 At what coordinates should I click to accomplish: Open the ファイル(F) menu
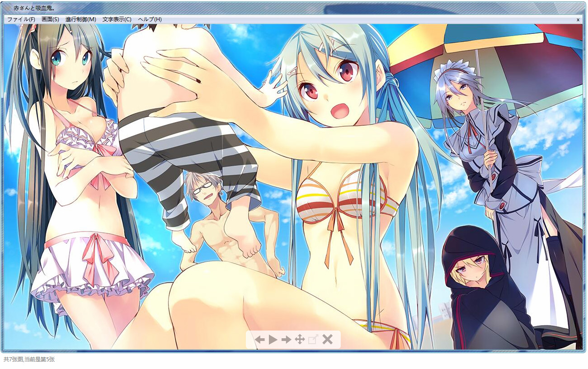(21, 19)
